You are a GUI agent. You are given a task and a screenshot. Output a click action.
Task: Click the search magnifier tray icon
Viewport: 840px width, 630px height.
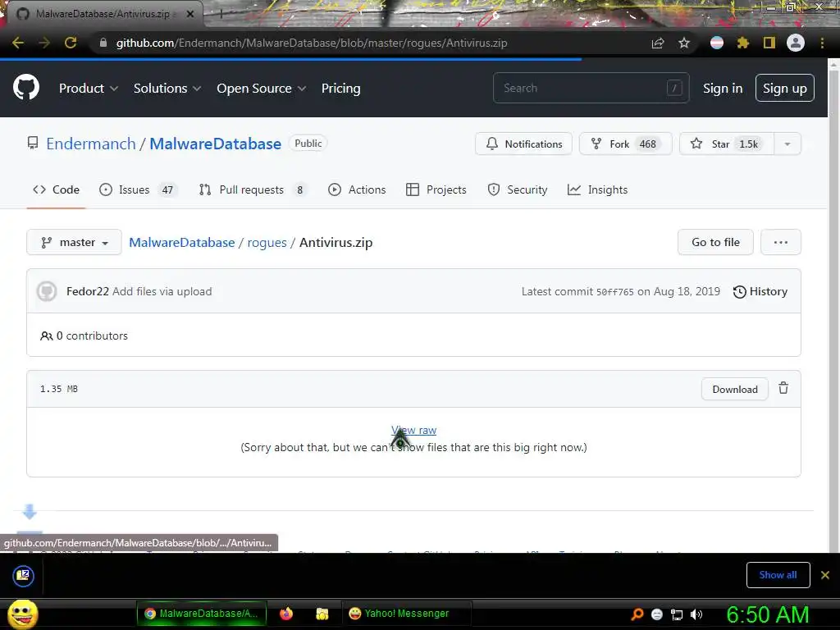637,614
